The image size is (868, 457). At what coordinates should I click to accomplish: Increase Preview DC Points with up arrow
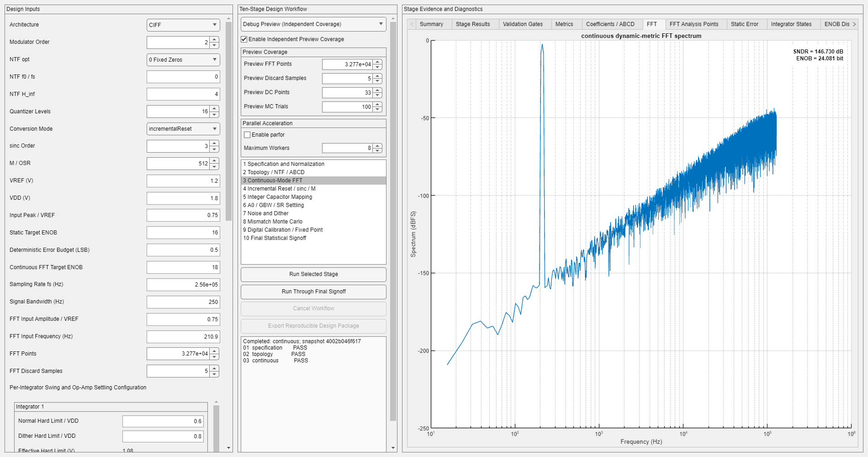[x=377, y=90]
